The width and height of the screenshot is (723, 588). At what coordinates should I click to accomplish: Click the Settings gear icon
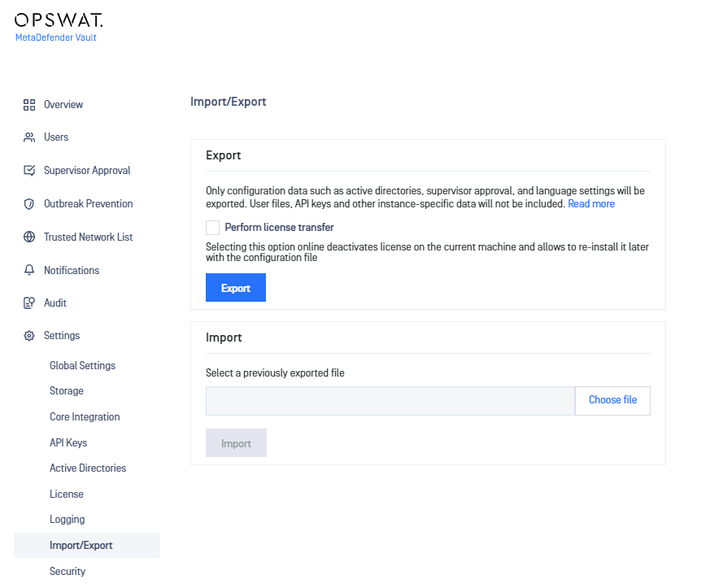click(x=29, y=336)
